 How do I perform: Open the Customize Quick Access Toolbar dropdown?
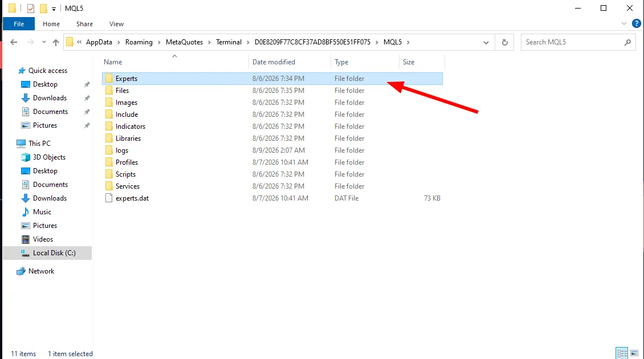(54, 9)
